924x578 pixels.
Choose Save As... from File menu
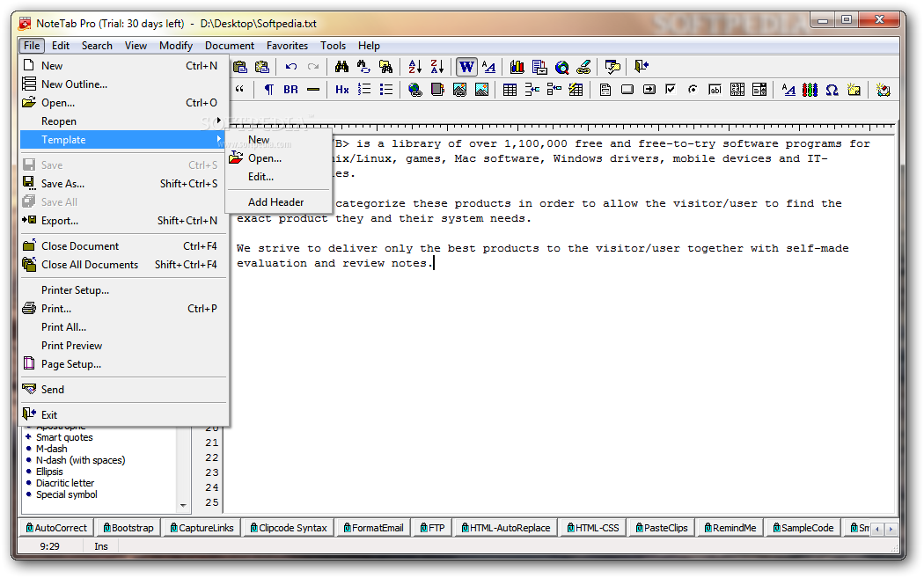click(x=124, y=184)
